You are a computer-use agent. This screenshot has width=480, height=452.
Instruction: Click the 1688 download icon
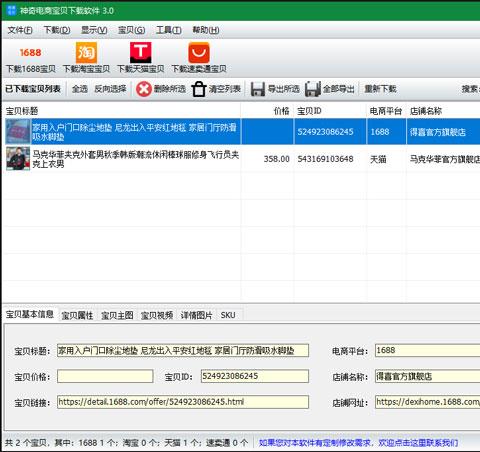point(30,52)
